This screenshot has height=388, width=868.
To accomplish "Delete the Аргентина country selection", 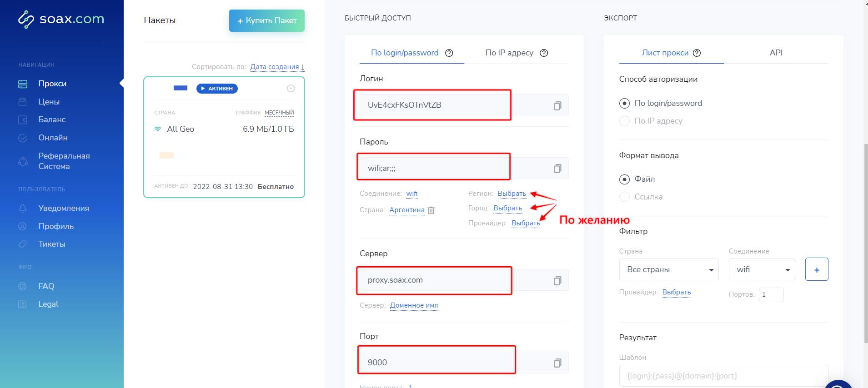I will click(431, 210).
